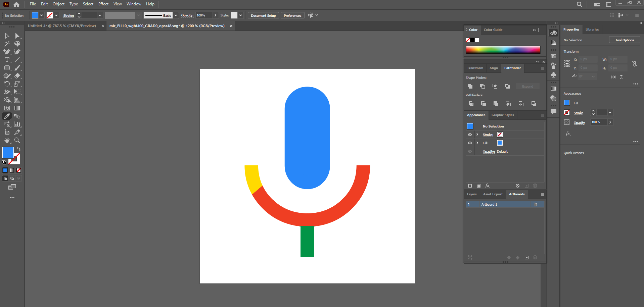Clear appearance icon in Appearance panel
The height and width of the screenshot is (307, 644).
[x=517, y=186]
